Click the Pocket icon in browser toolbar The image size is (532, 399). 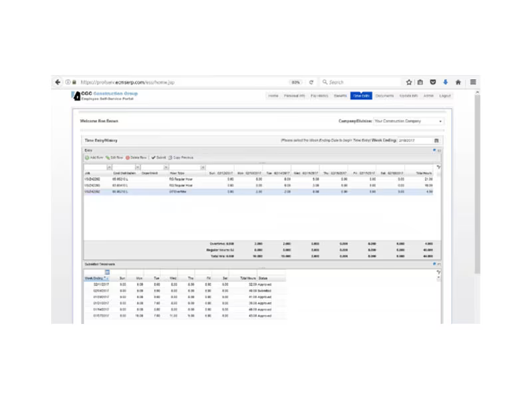coord(433,82)
